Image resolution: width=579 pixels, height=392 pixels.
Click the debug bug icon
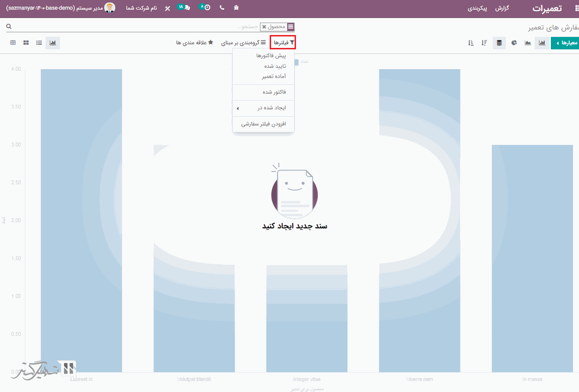(x=236, y=8)
